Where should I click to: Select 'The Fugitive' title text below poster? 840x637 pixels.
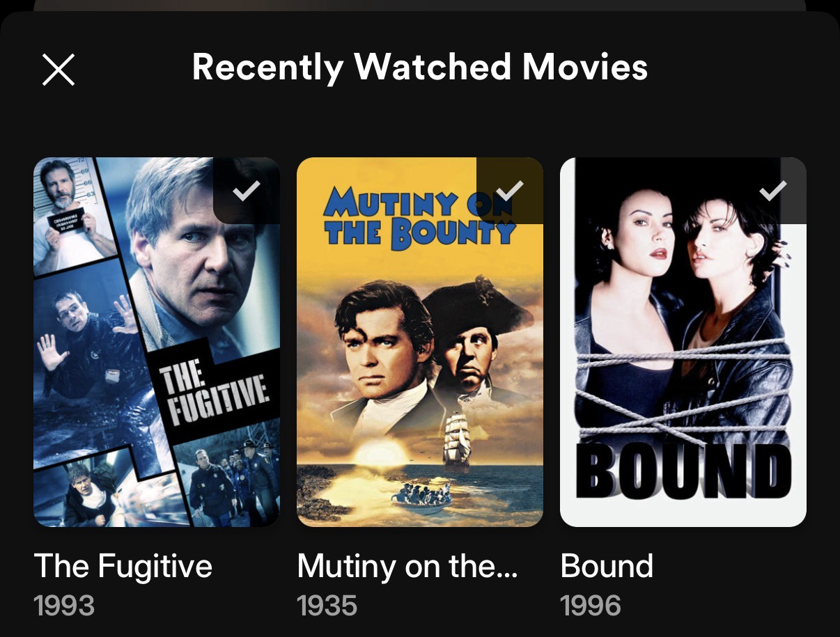[x=123, y=566]
